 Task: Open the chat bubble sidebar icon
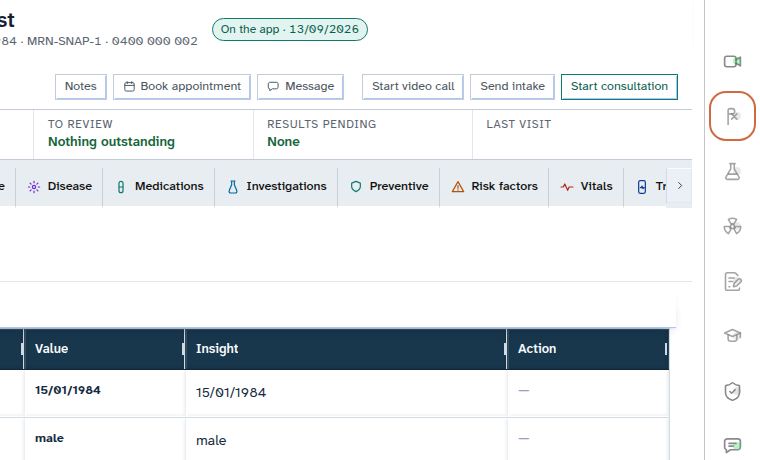pyautogui.click(x=732, y=445)
